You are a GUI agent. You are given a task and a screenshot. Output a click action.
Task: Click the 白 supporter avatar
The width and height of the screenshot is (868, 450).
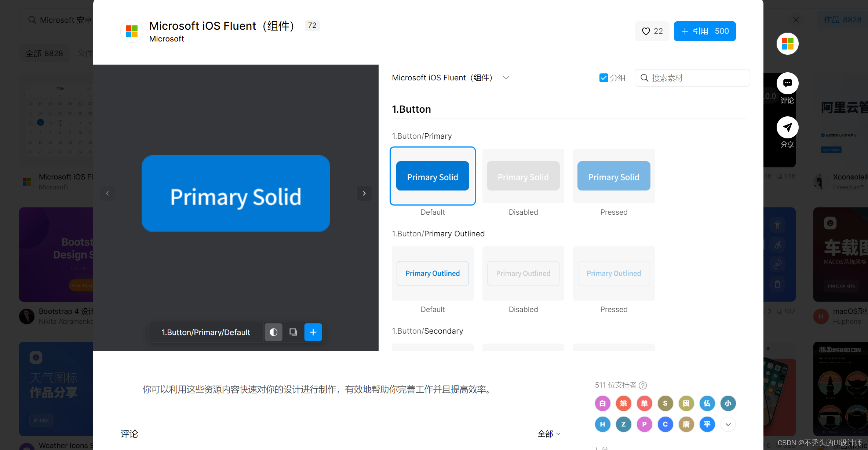602,403
